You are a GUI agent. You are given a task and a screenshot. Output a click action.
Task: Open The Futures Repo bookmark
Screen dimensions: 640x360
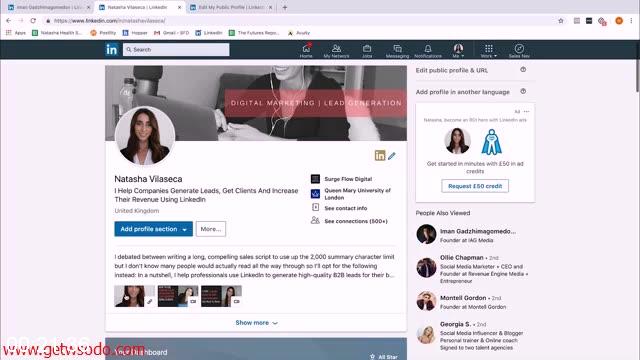[254, 33]
